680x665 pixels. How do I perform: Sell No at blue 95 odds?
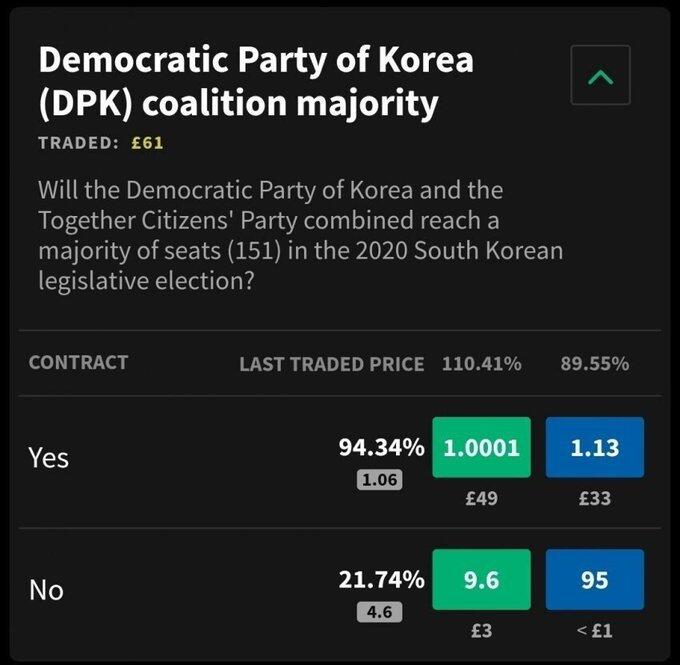(594, 580)
